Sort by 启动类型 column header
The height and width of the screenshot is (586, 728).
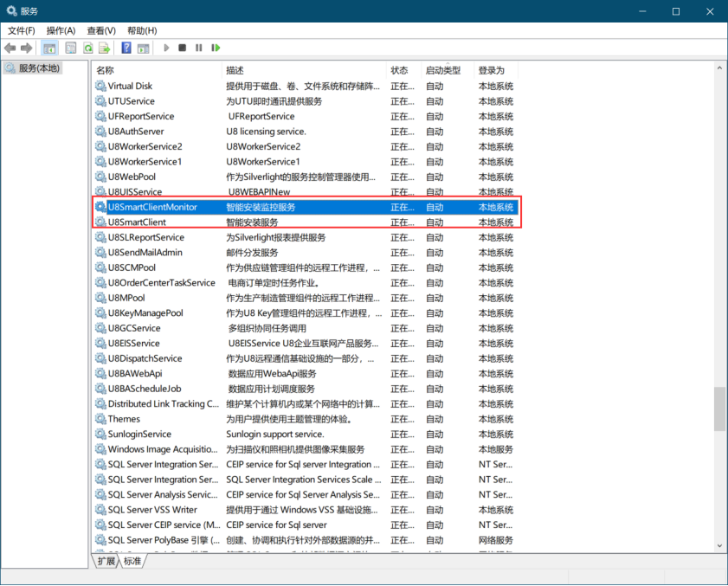pyautogui.click(x=448, y=70)
